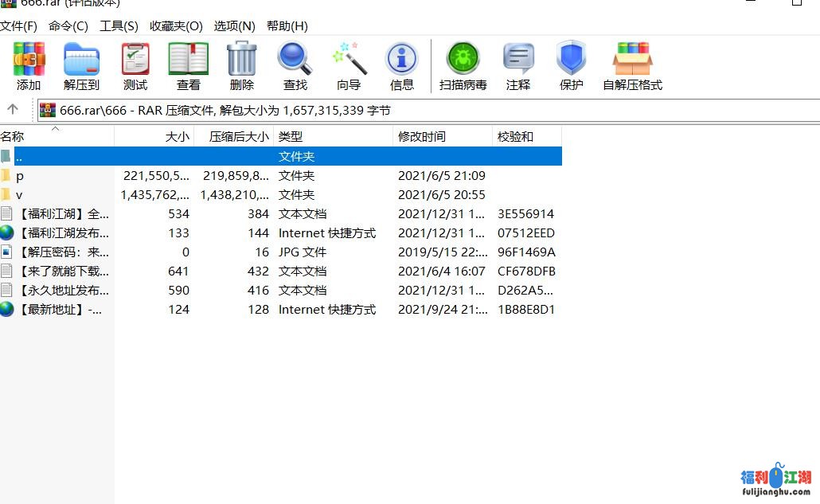This screenshot has width=820, height=504.
Task: Click the 自解压格式 (SFX) icon
Action: (x=632, y=60)
